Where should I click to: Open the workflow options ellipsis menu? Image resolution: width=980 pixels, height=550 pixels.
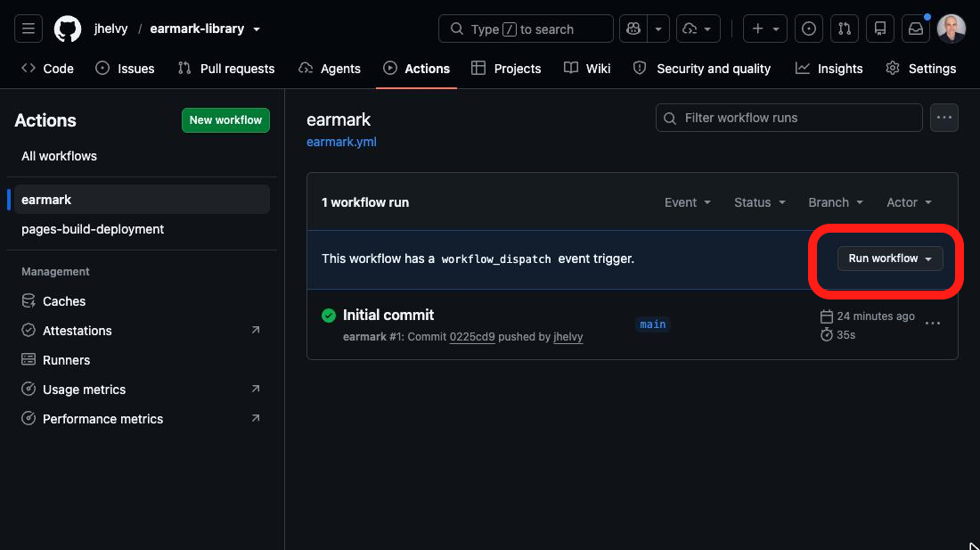(943, 118)
